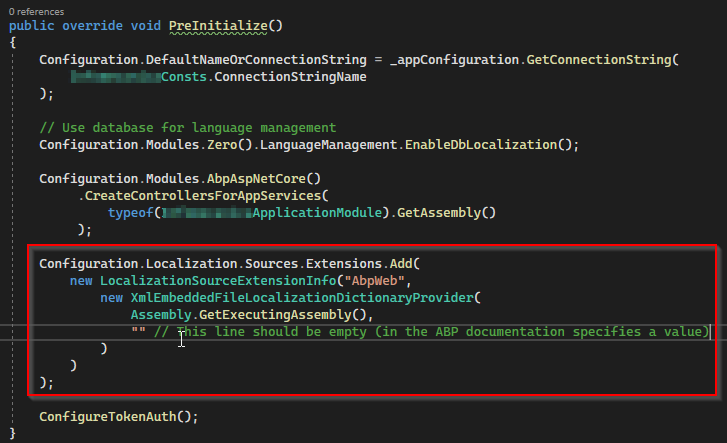Select GetAssembly() call
Screen dimensions: 727x443
[x=446, y=213]
